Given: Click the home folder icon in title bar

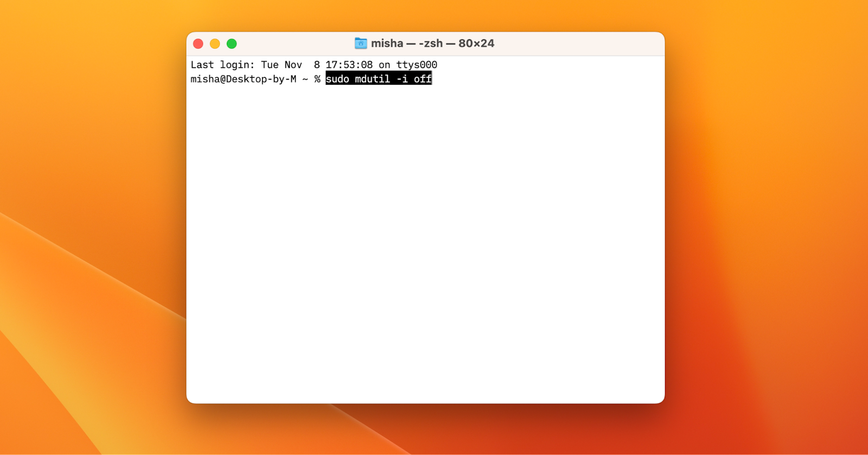Looking at the screenshot, I should click(361, 43).
